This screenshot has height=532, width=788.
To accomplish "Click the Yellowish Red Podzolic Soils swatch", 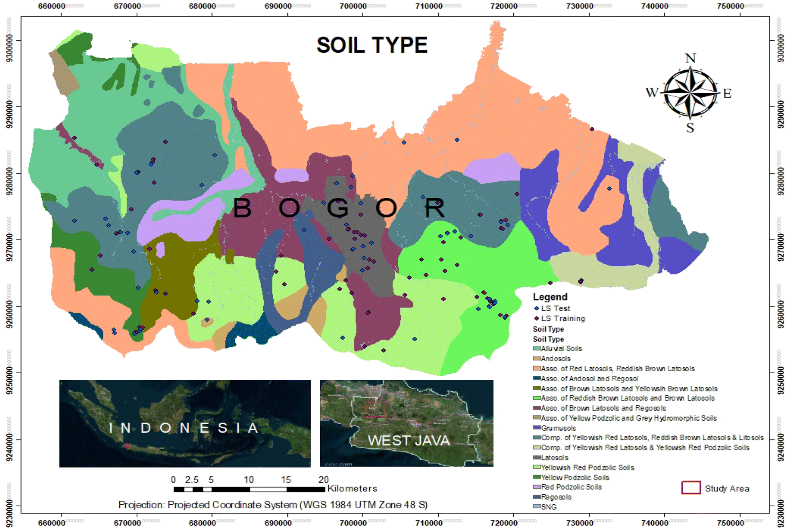I will (x=536, y=467).
